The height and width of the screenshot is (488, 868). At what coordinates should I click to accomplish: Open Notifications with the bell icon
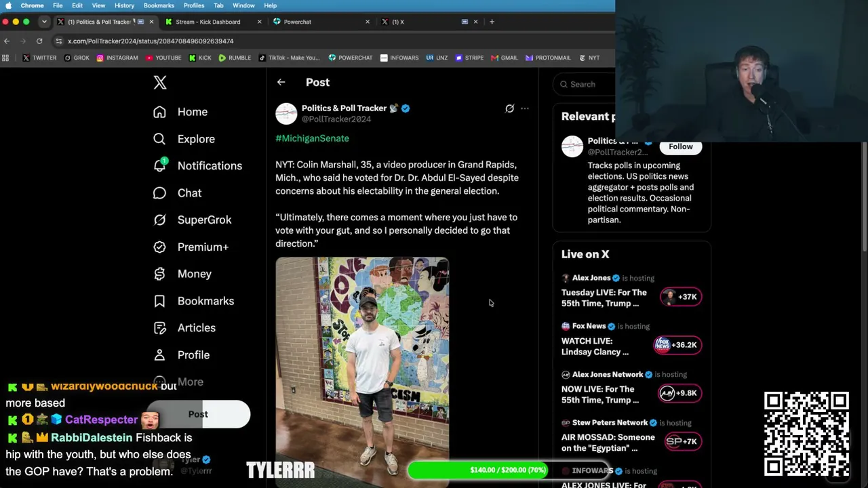tap(197, 165)
